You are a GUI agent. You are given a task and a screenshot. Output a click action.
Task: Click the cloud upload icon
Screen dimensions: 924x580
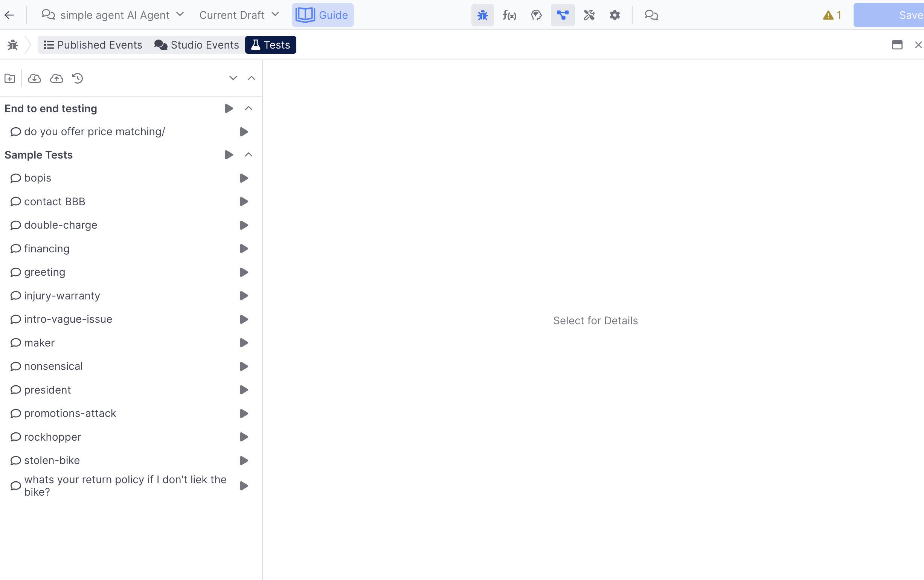click(x=57, y=79)
